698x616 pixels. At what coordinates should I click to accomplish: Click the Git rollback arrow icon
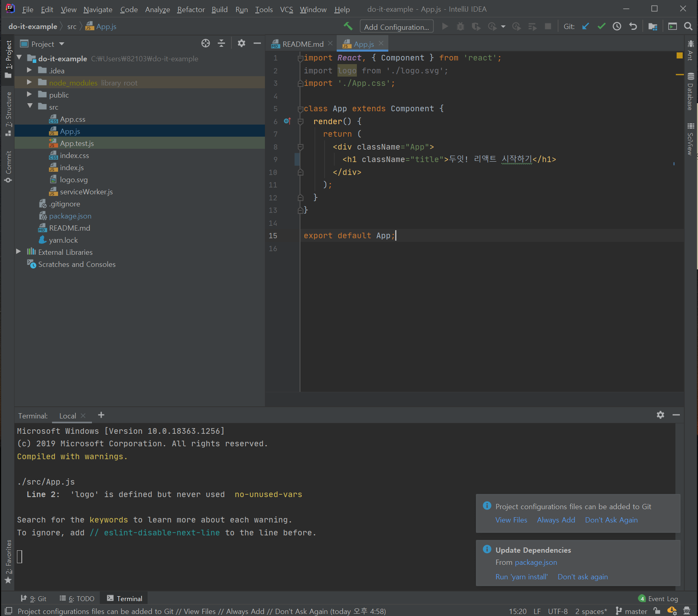pyautogui.click(x=633, y=27)
